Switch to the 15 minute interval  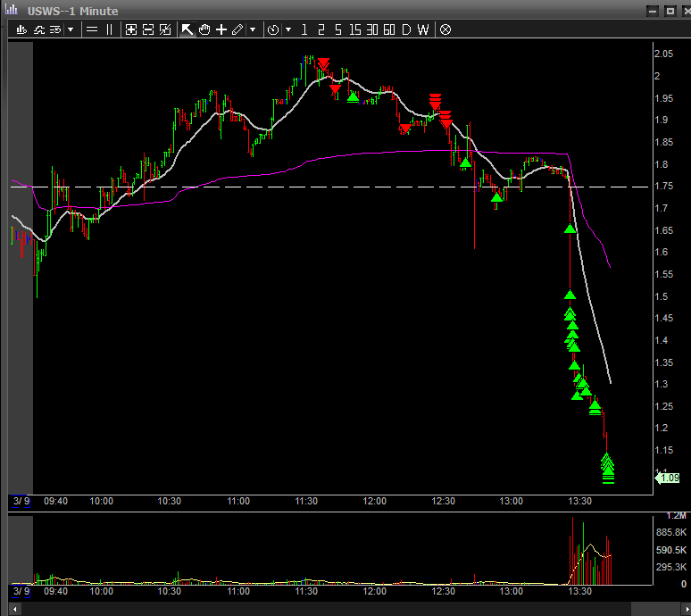354,29
